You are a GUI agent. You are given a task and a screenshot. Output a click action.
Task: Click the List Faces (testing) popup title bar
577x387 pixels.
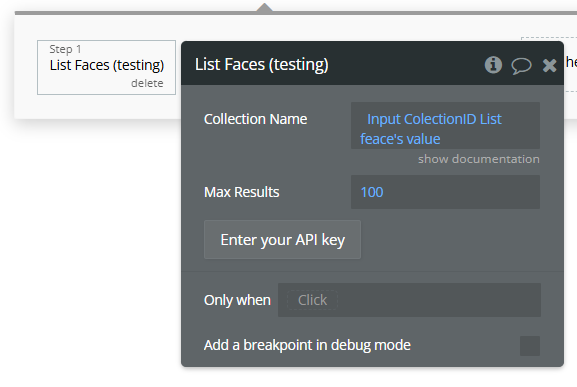372,63
